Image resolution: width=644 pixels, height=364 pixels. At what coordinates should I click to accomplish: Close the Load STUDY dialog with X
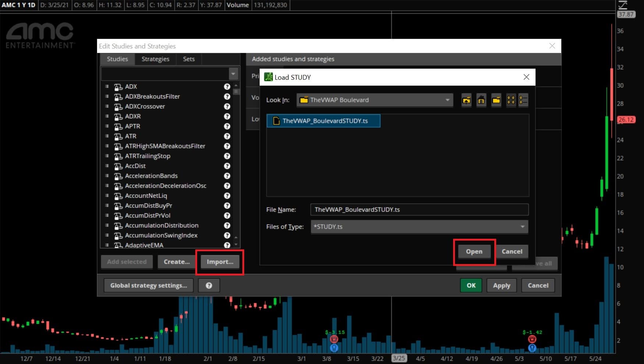(526, 77)
